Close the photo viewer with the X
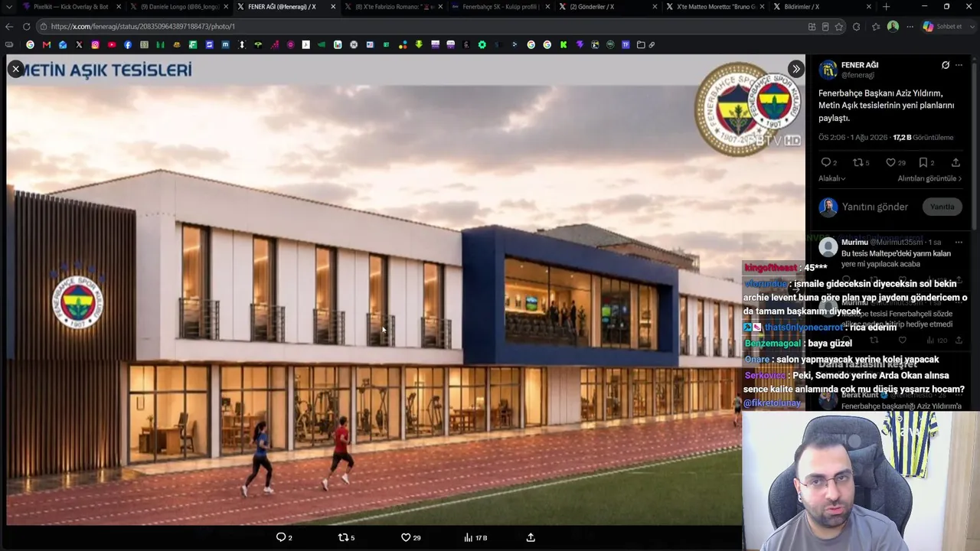 pos(15,69)
